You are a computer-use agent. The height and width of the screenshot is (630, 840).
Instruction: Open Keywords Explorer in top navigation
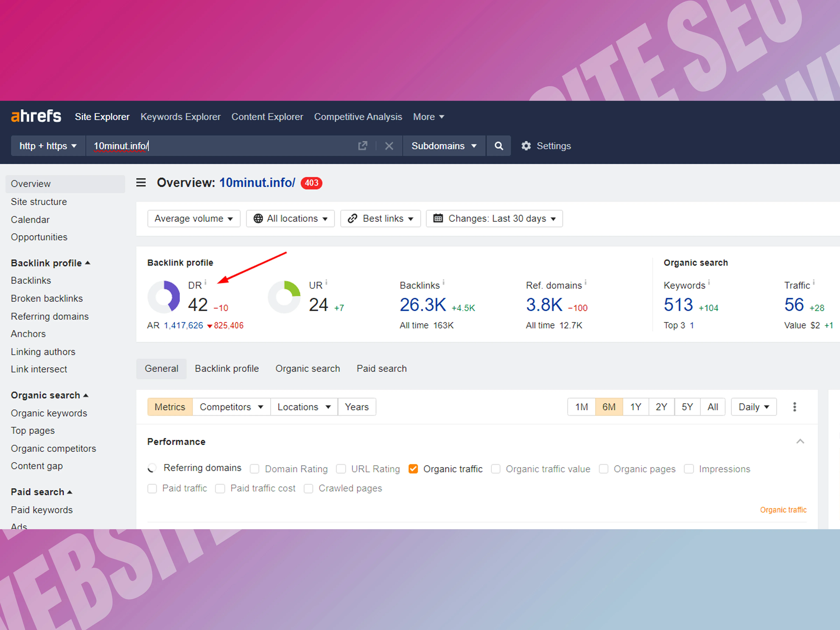(x=180, y=117)
